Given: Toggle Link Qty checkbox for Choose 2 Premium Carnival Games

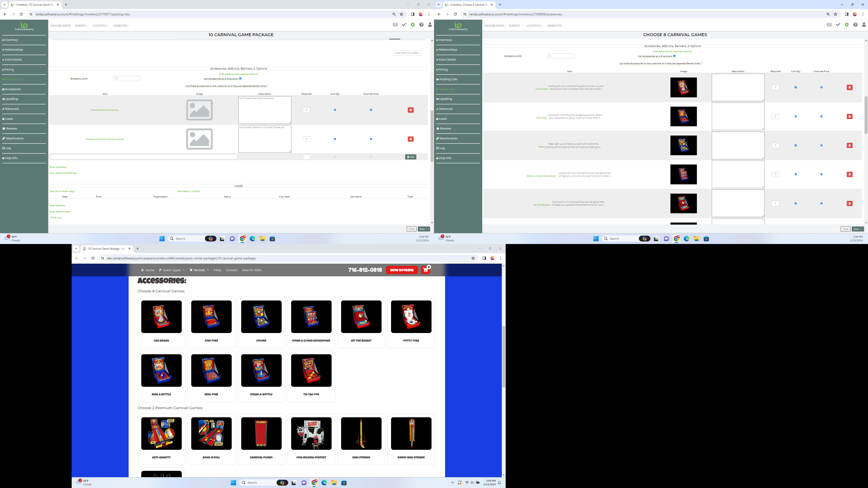Looking at the screenshot, I should (335, 139).
